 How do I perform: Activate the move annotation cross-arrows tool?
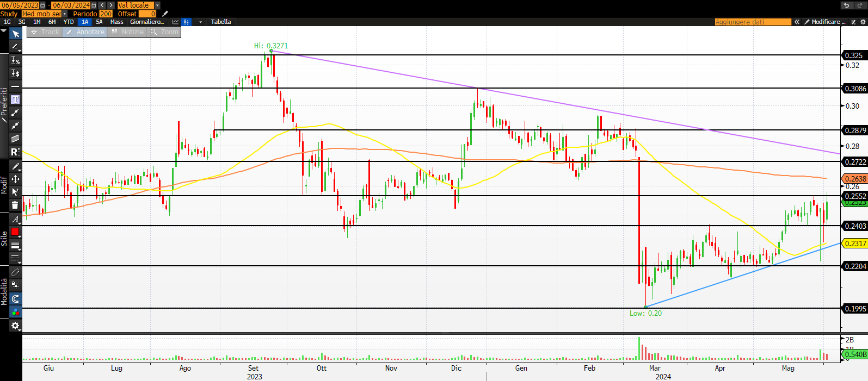click(x=15, y=179)
